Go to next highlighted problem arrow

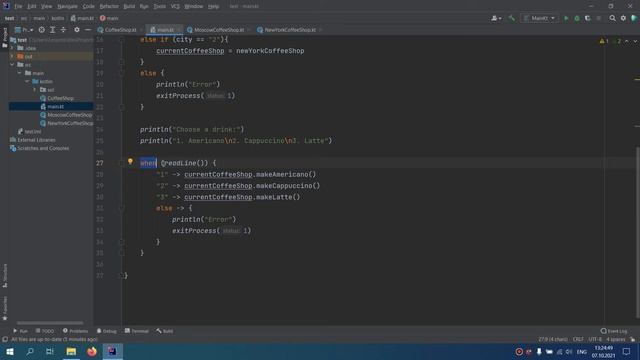635,41
